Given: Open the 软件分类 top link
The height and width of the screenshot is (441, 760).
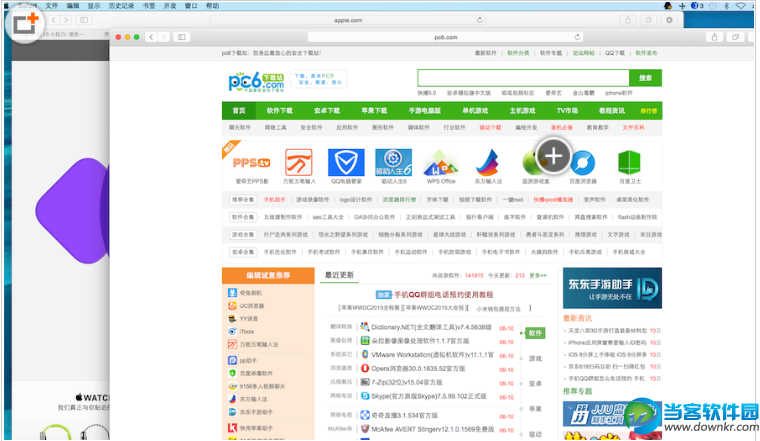Looking at the screenshot, I should [518, 53].
